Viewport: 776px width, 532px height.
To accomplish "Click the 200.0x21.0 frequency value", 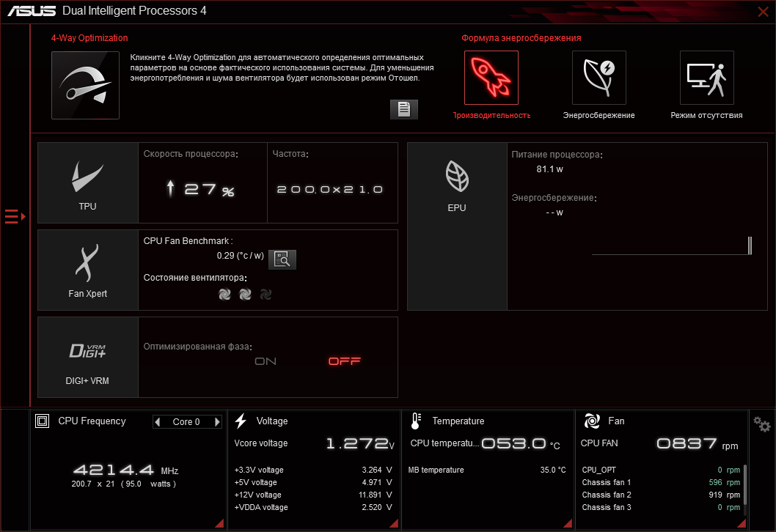I will tap(330, 189).
